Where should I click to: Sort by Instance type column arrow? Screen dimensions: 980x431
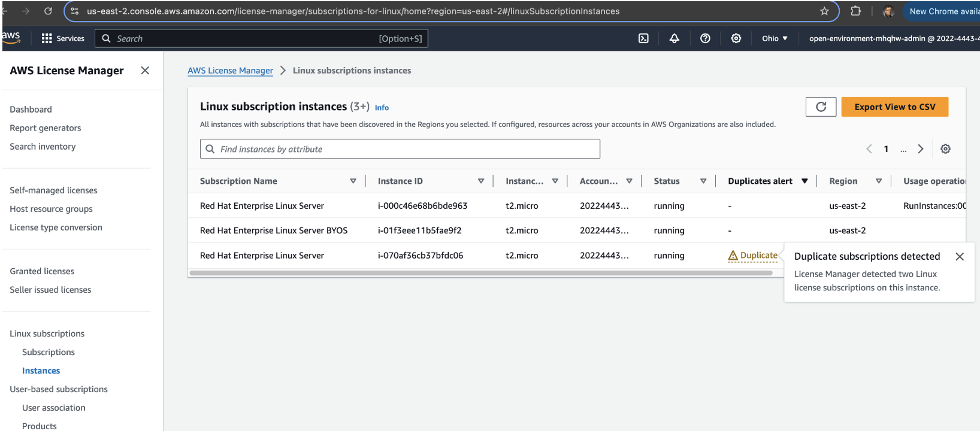point(555,181)
